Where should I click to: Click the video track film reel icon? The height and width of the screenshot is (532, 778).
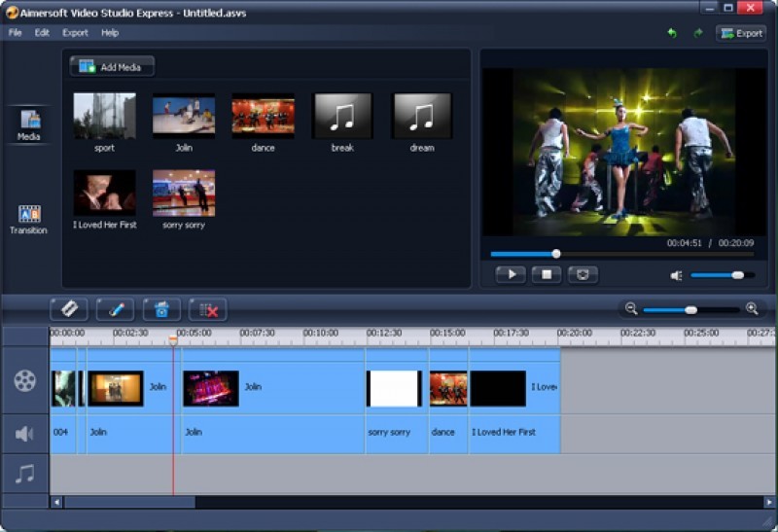tap(25, 380)
